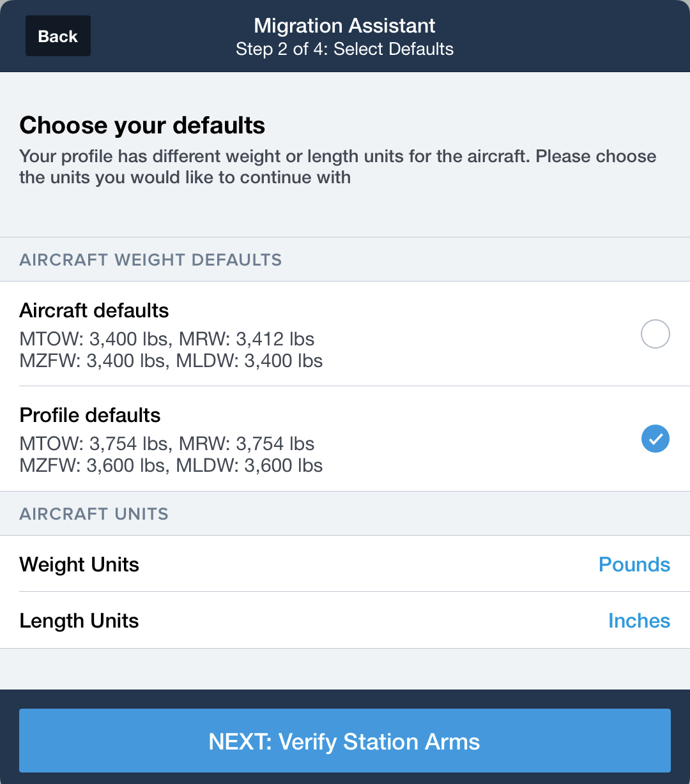Proceed with NEXT: Verify Station Arms
The height and width of the screenshot is (784, 690).
345,741
